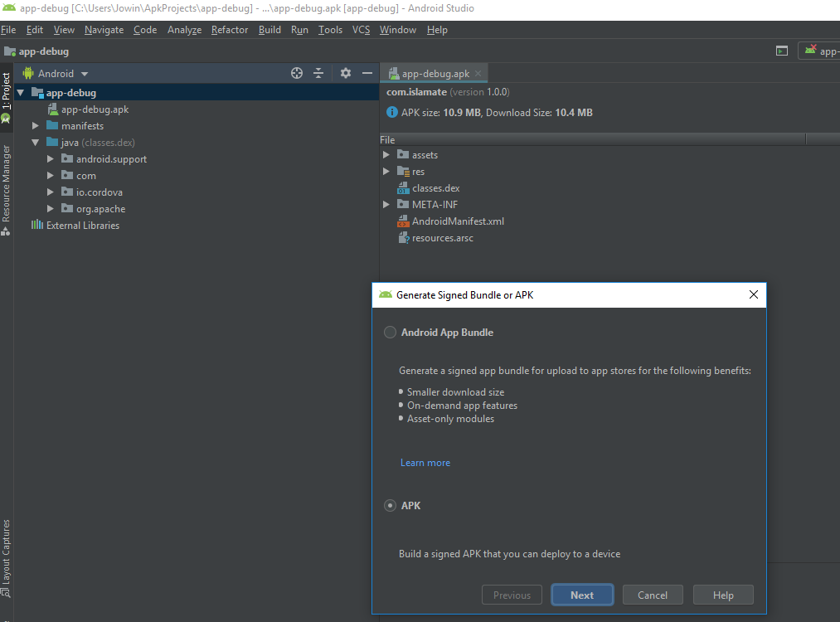The height and width of the screenshot is (622, 840).
Task: Click the info icon beside APK size
Action: tap(392, 113)
